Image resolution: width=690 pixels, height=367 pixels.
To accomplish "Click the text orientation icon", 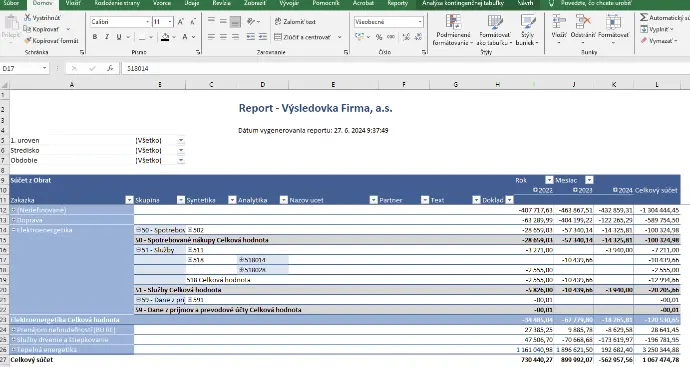I will tap(251, 21).
